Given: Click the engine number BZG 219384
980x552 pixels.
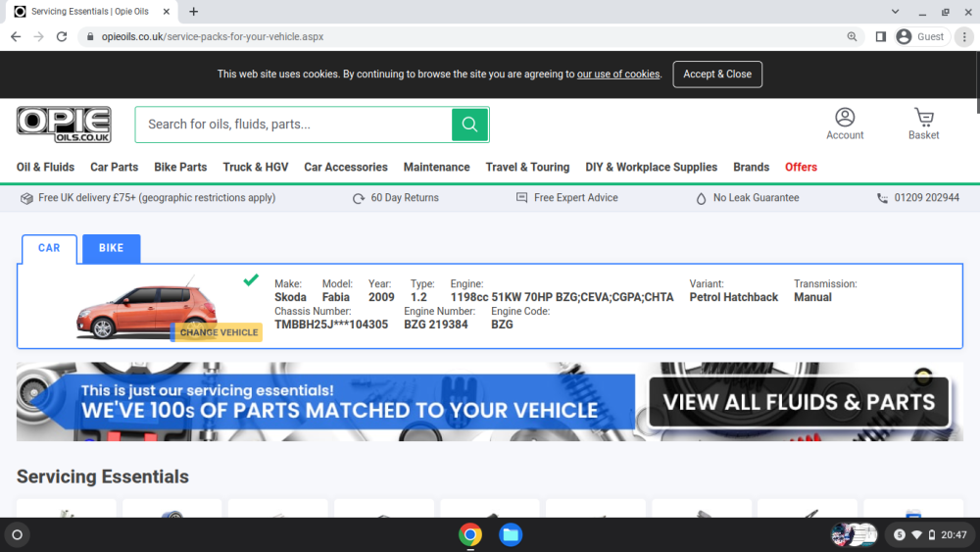Looking at the screenshot, I should click(436, 325).
